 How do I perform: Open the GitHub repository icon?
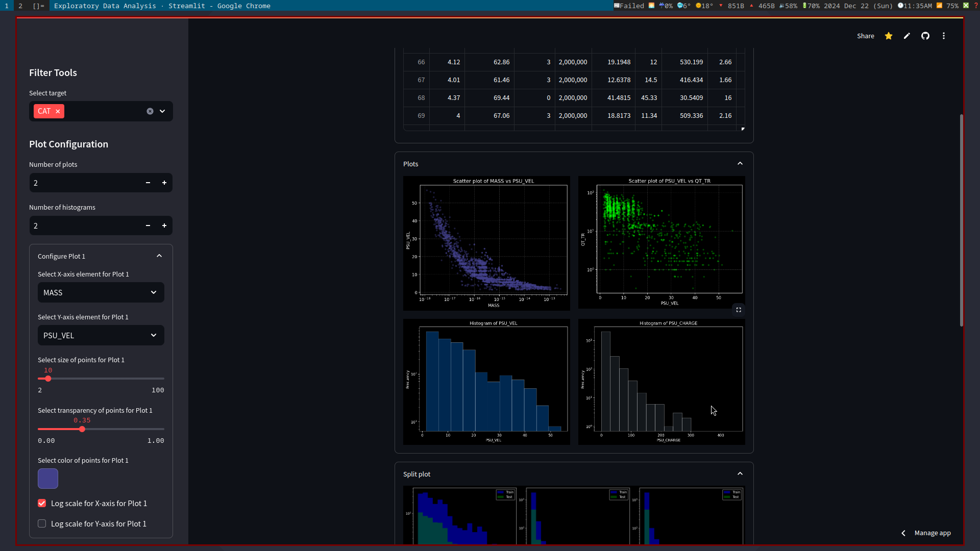click(x=925, y=36)
